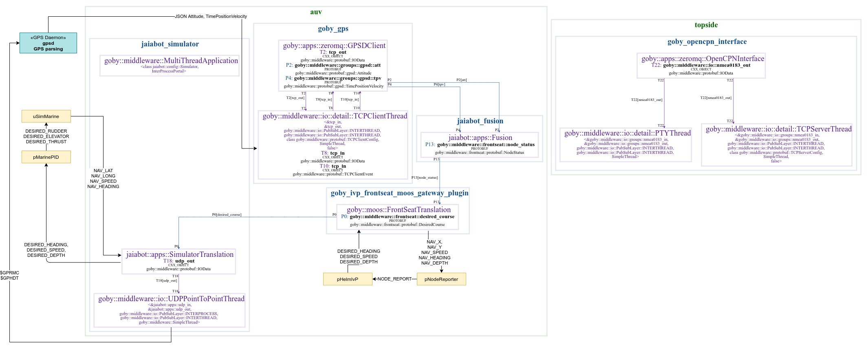The image size is (868, 346).
Task: Click the TCPClientThread class box
Action: tap(333, 145)
